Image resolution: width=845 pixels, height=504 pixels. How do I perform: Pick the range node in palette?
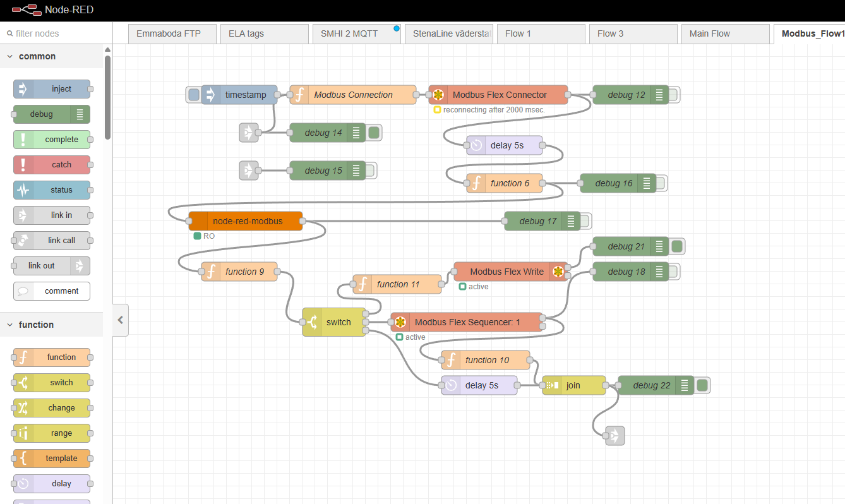click(52, 433)
